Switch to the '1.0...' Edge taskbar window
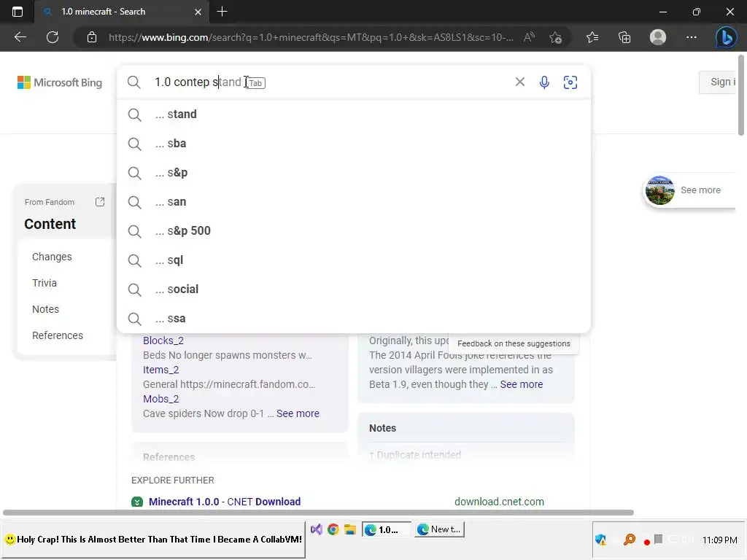Screen dimensions: 747x560 tap(387, 529)
